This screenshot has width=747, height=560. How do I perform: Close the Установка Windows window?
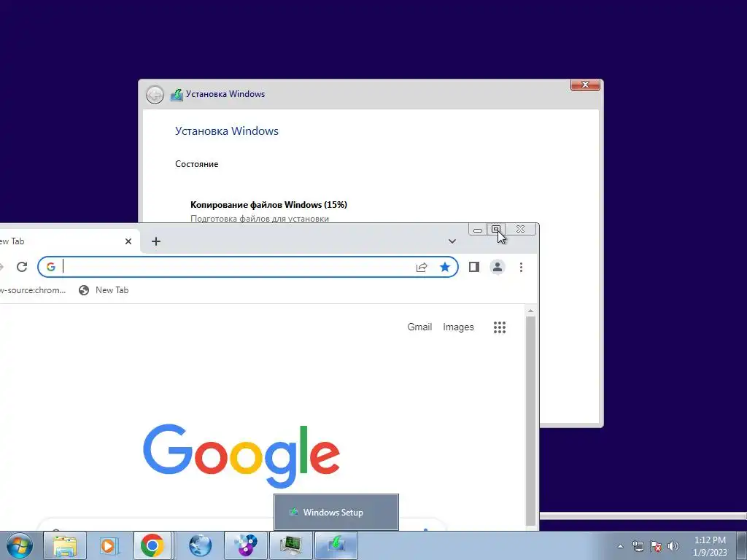[585, 85]
